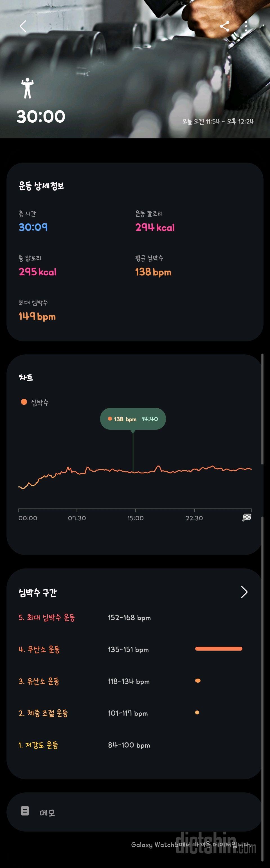
Task: Click the 07:30 mark on chart axis
Action: point(77,518)
